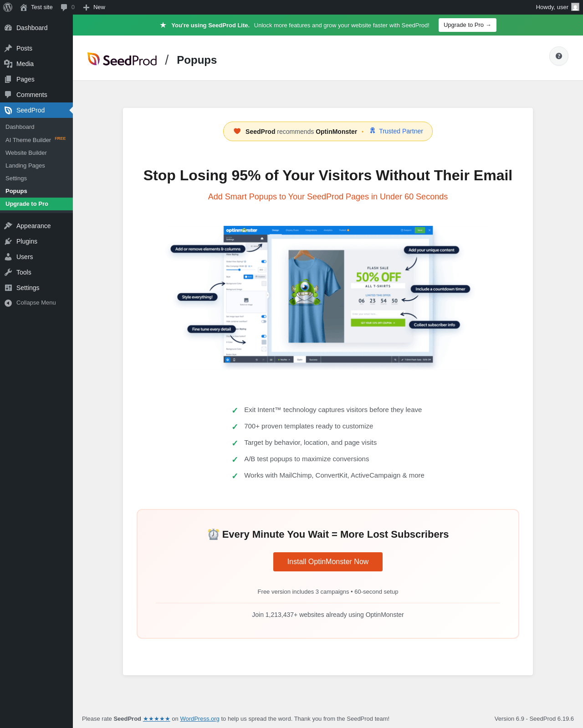Open the Comments menu item in sidebar
The width and height of the screenshot is (583, 728).
click(36, 95)
